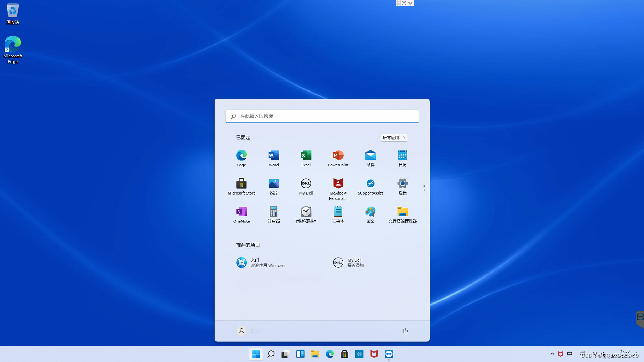This screenshot has width=644, height=362.
Task: Click fullscreen icon in top toolbar
Action: pyautogui.click(x=404, y=3)
